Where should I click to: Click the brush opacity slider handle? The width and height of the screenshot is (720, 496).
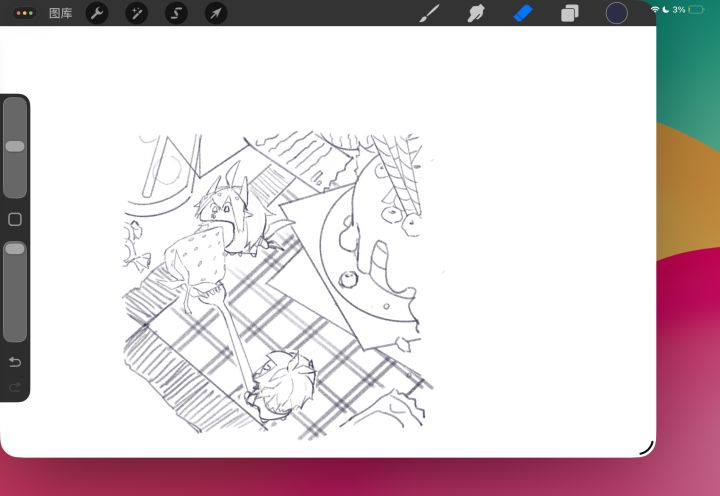pyautogui.click(x=15, y=248)
